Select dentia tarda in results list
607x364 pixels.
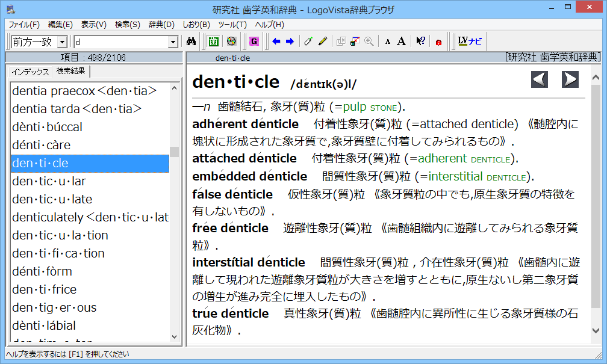coord(90,109)
